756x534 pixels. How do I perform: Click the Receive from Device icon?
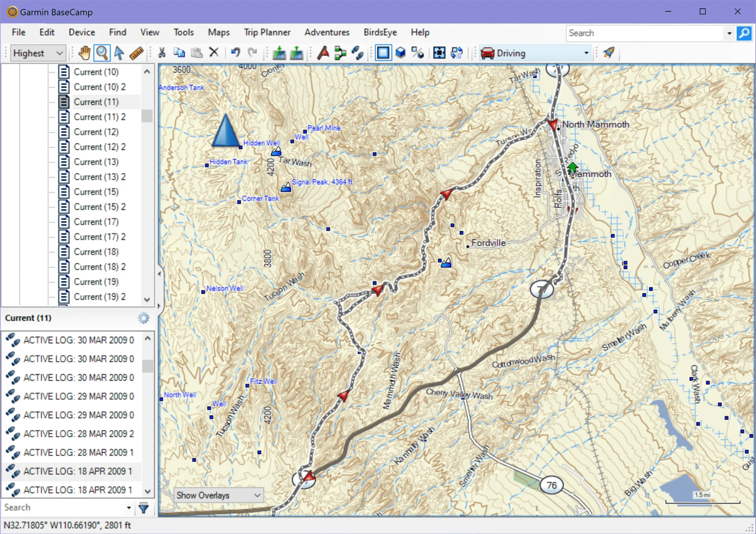[296, 53]
